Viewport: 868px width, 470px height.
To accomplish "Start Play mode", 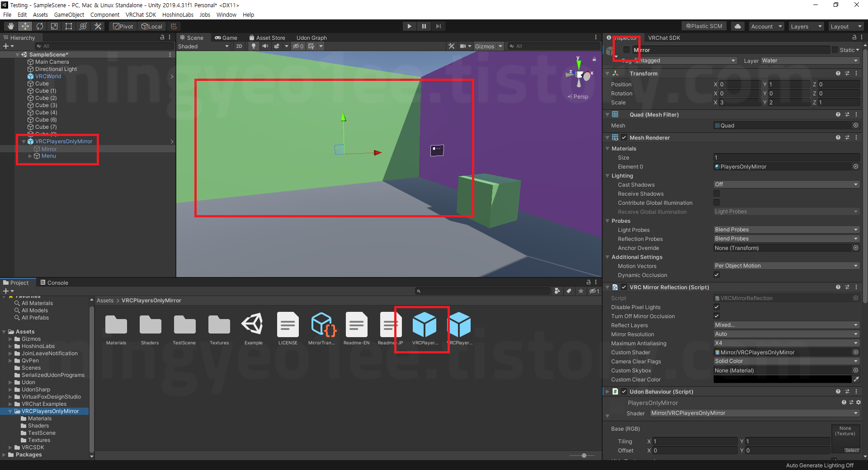I will click(x=409, y=26).
